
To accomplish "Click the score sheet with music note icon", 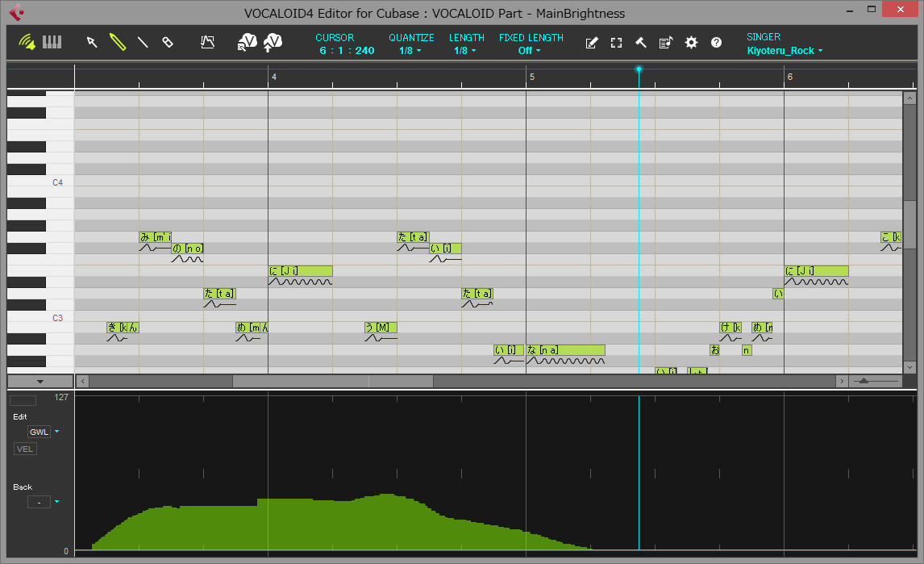I will pyautogui.click(x=666, y=43).
